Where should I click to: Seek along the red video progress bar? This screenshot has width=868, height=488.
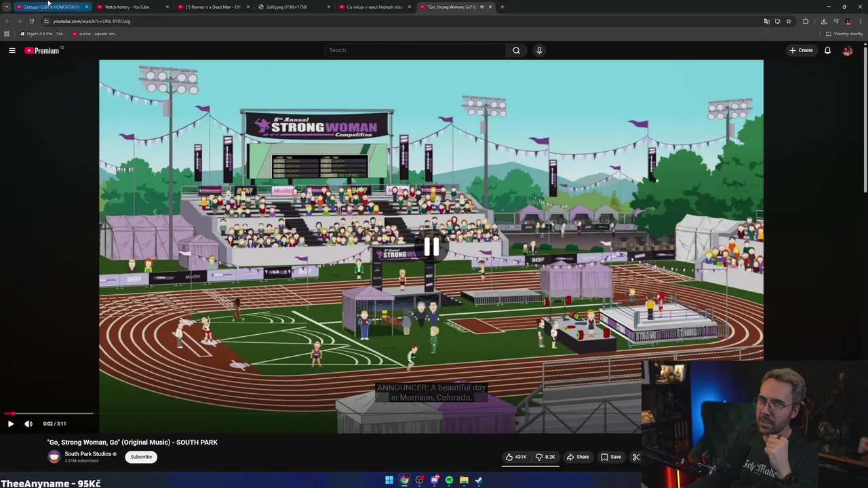coord(47,413)
